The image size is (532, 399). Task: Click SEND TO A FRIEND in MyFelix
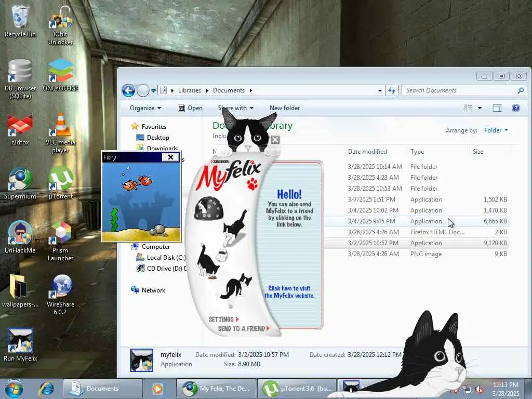pyautogui.click(x=244, y=329)
